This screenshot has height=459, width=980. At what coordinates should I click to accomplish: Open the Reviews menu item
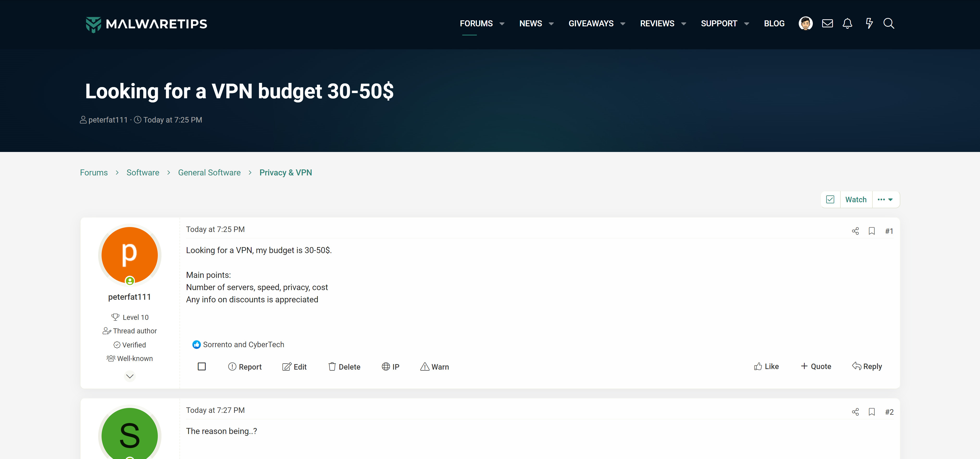pos(657,24)
